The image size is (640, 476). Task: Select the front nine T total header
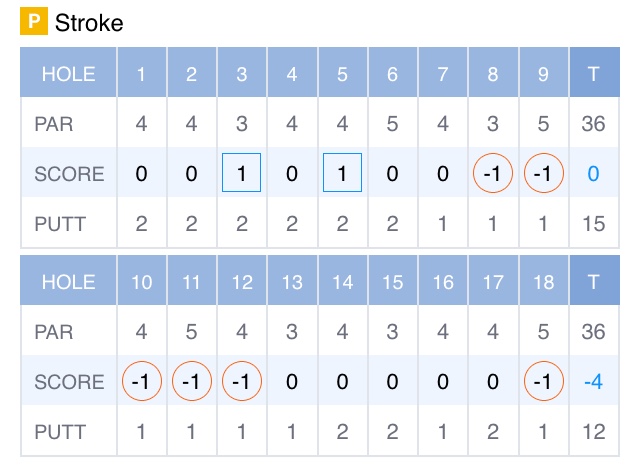[x=594, y=74]
